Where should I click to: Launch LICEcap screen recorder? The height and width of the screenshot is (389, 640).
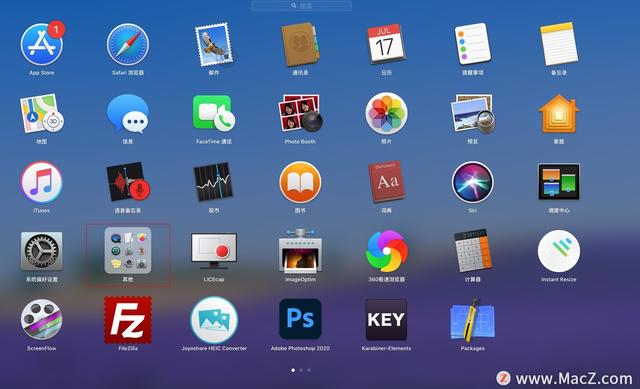tap(214, 251)
